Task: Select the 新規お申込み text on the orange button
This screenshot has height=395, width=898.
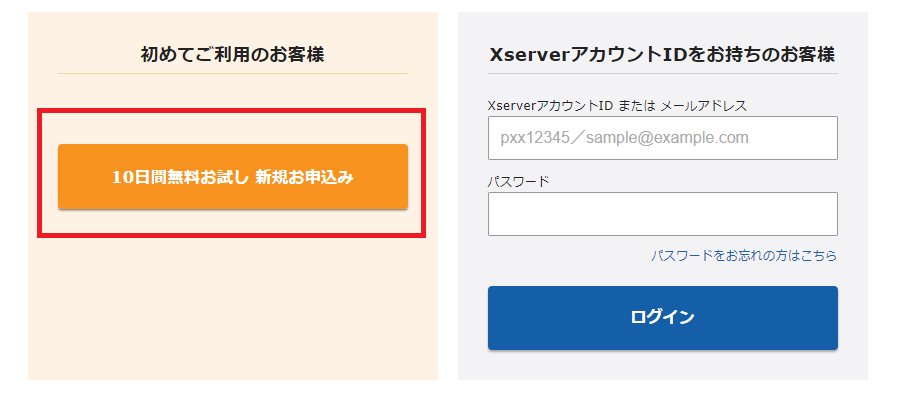Action: 305,177
